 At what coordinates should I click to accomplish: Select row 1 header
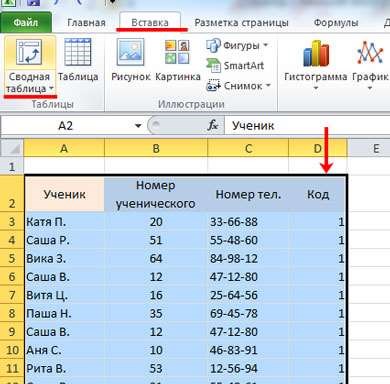coord(12,166)
